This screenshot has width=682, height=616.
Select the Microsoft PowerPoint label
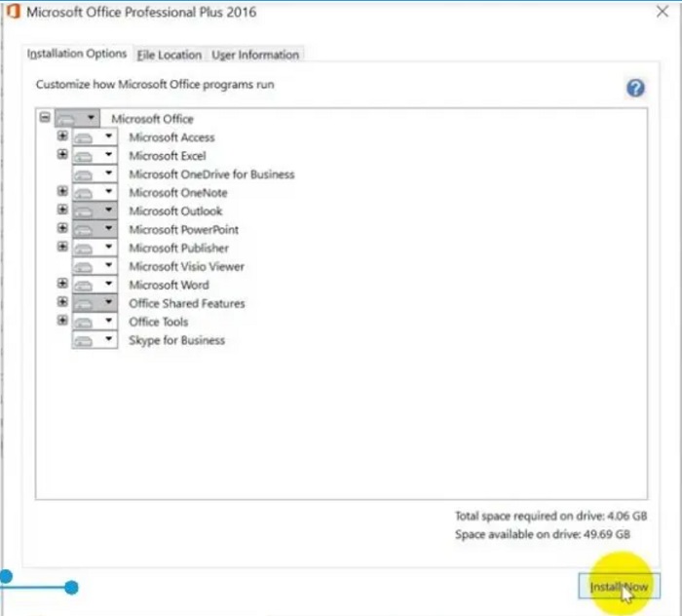pos(183,230)
